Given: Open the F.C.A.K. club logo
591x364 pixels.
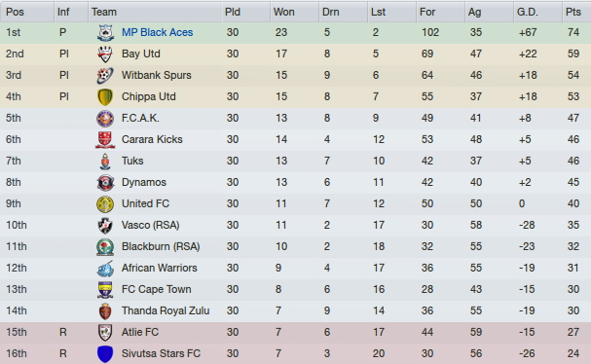Looking at the screenshot, I should point(105,119).
